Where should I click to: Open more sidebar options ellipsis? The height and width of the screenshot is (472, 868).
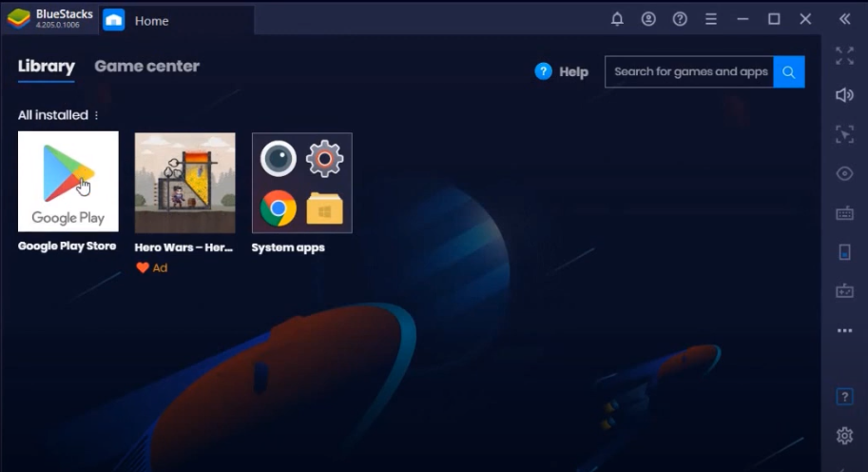[x=845, y=331]
